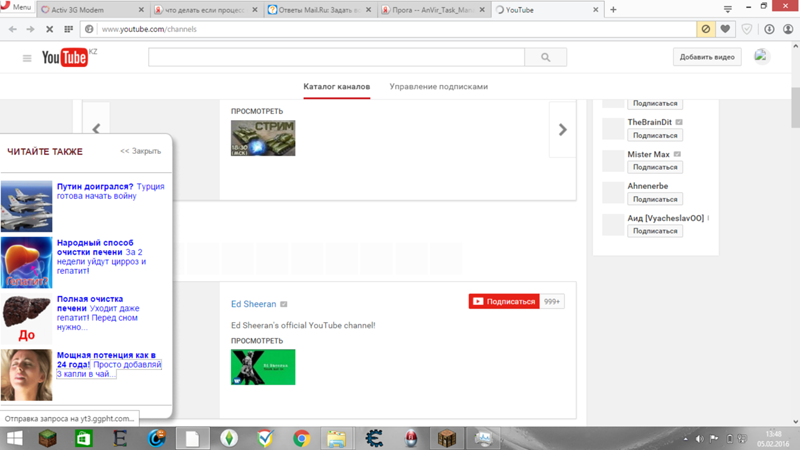The height and width of the screenshot is (450, 800).
Task: Open the Windows Start button
Action: click(x=14, y=438)
